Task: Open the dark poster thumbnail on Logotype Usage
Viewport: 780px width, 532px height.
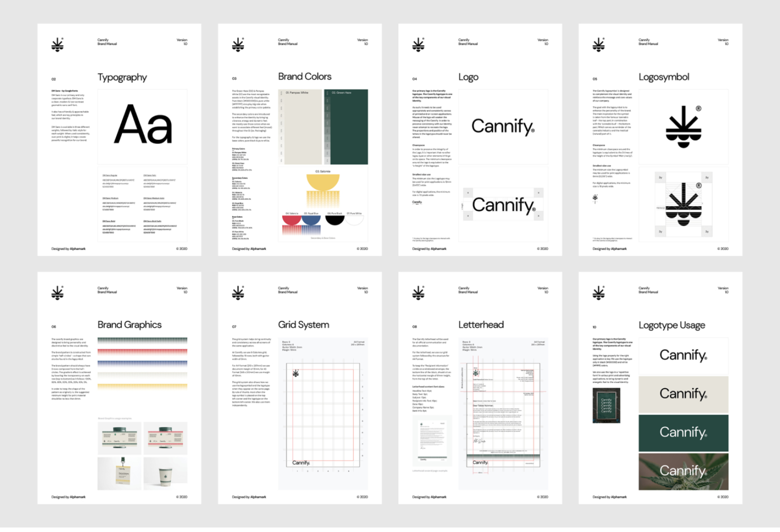Action: click(606, 405)
